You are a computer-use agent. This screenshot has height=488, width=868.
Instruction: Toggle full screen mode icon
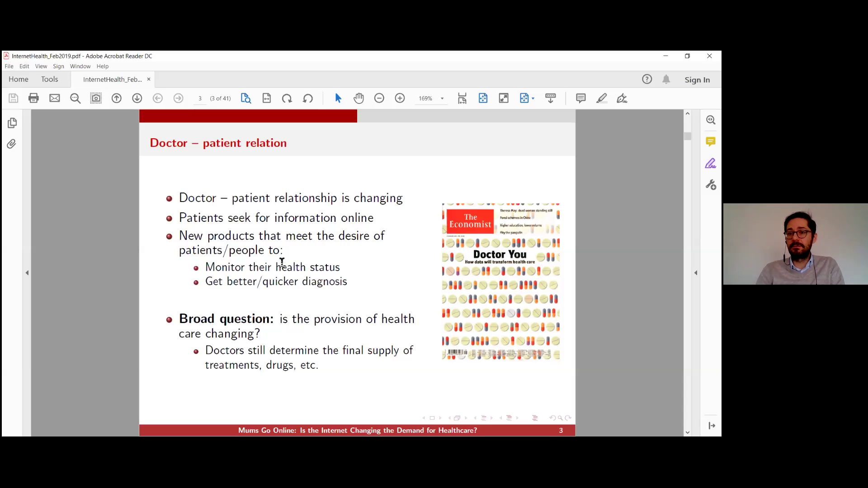(x=504, y=99)
